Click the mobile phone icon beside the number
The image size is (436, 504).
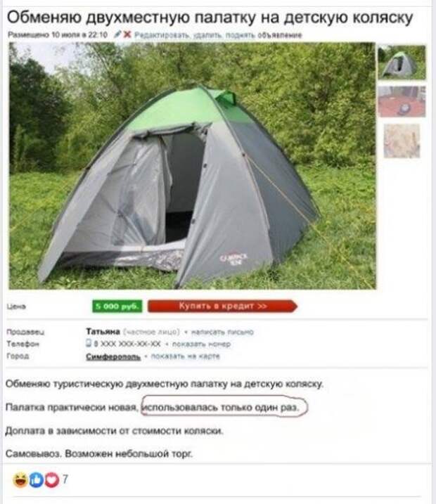89,343
